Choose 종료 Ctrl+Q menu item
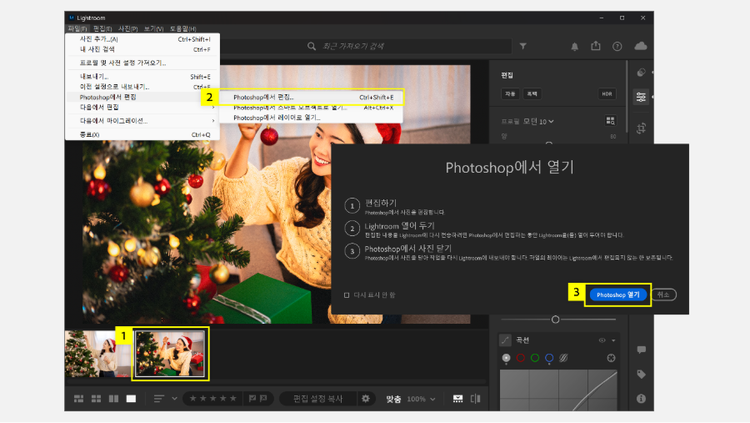This screenshot has height=423, width=750. [x=143, y=135]
